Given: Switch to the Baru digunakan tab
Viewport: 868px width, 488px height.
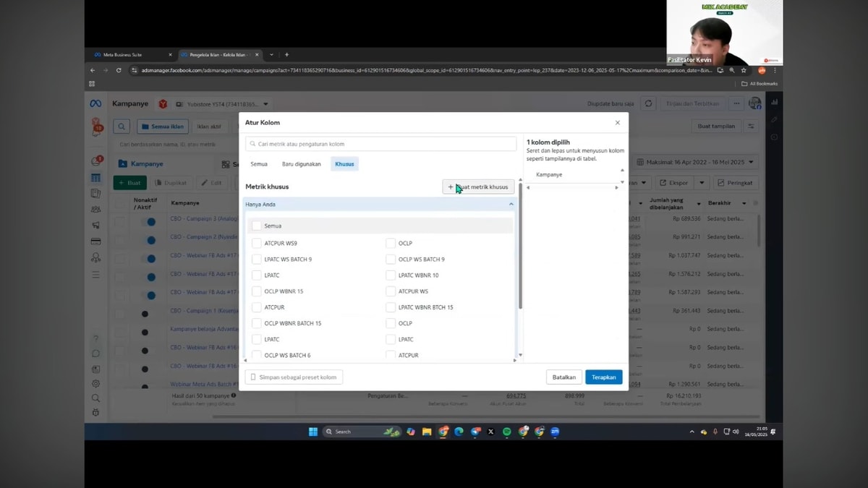Looking at the screenshot, I should (302, 164).
